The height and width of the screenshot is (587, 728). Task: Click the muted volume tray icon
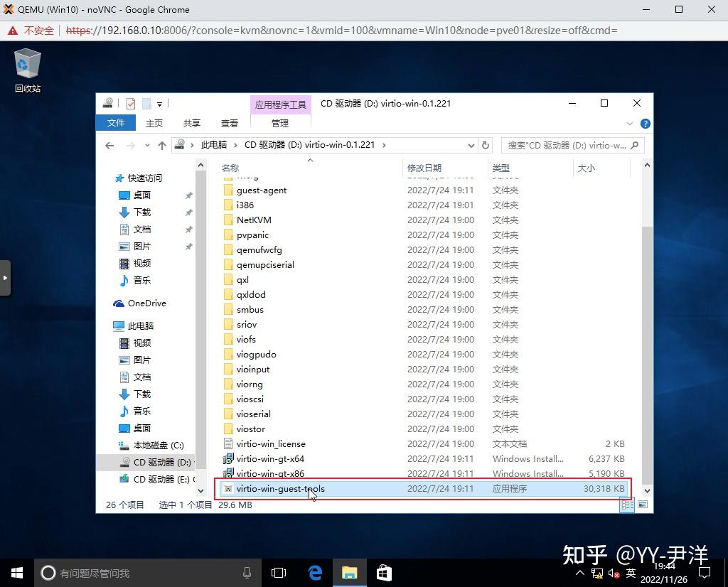tap(614, 574)
